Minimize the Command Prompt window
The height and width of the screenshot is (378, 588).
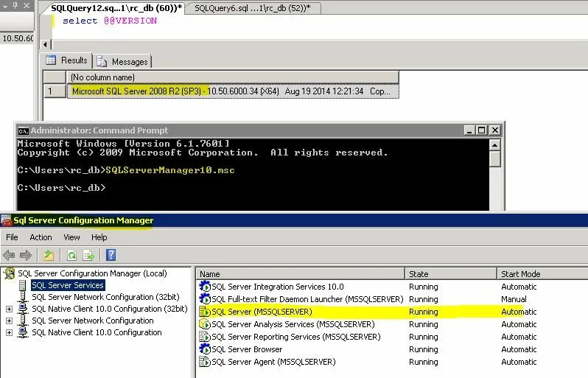pyautogui.click(x=469, y=130)
